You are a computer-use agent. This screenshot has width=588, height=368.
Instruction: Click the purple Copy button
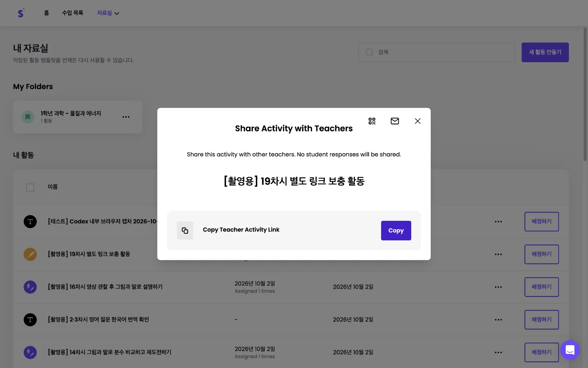[396, 230]
